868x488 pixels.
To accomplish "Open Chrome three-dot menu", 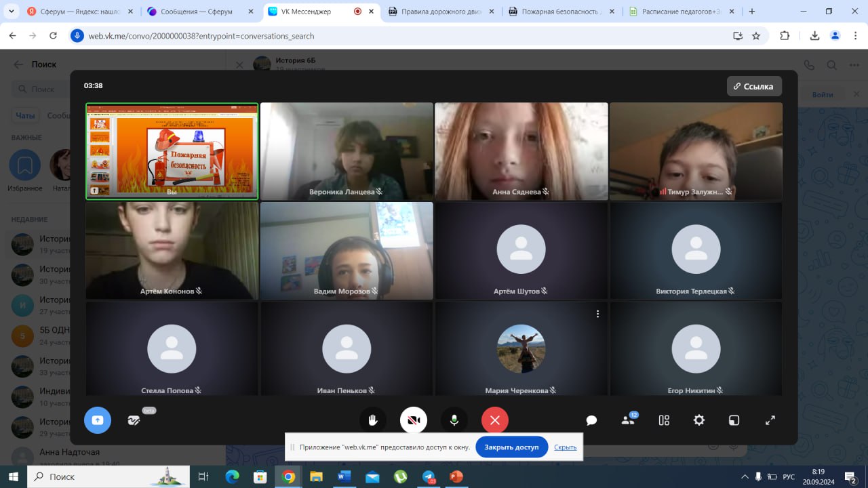I will pyautogui.click(x=854, y=36).
